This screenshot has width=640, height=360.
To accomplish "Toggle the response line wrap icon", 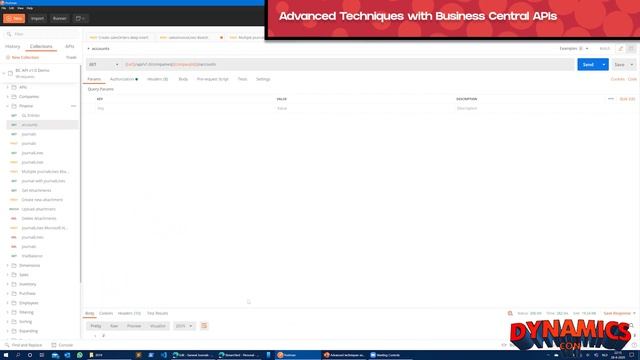I will click(204, 326).
